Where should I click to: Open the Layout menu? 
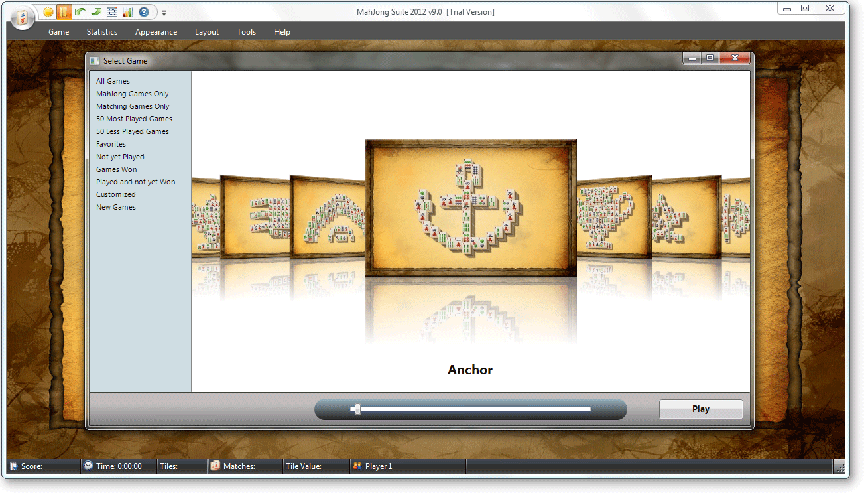coord(206,32)
